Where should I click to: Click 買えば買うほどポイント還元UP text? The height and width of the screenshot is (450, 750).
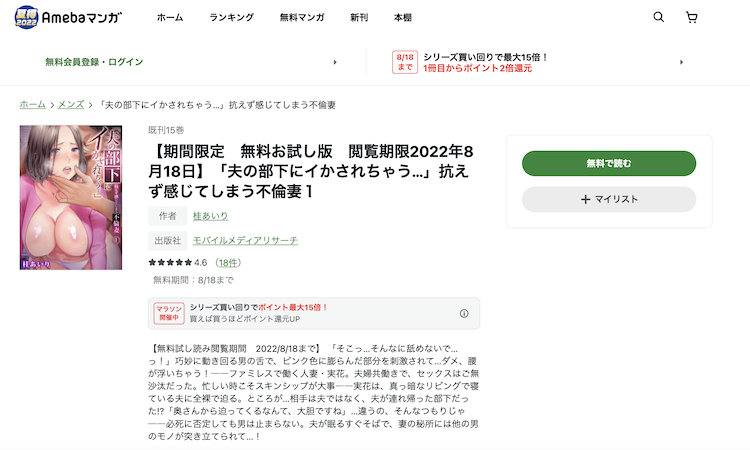(244, 319)
